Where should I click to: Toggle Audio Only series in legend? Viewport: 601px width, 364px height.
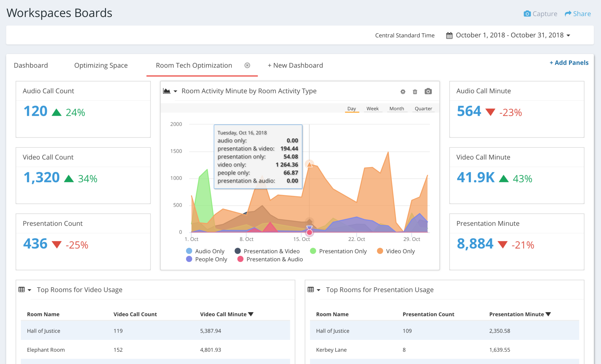(205, 251)
